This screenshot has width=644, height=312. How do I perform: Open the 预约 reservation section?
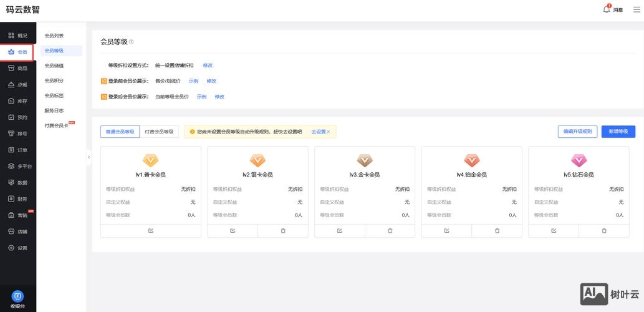pos(18,117)
